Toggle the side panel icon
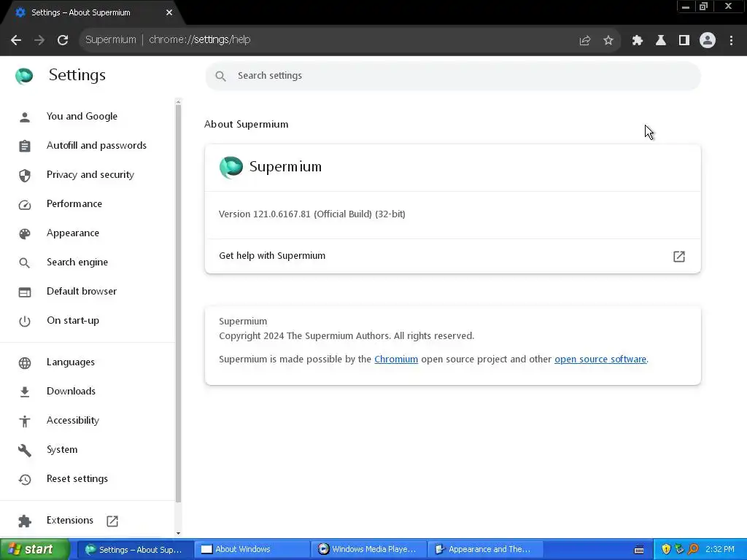This screenshot has height=560, width=747. coord(684,41)
